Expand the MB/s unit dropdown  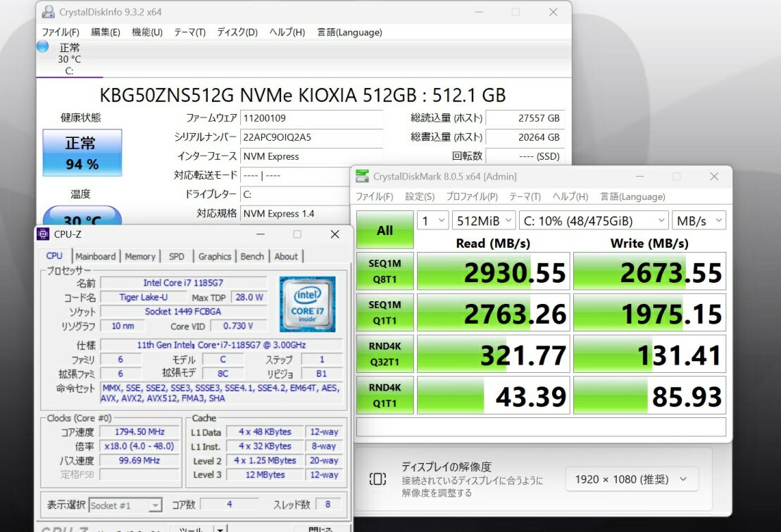coord(698,221)
